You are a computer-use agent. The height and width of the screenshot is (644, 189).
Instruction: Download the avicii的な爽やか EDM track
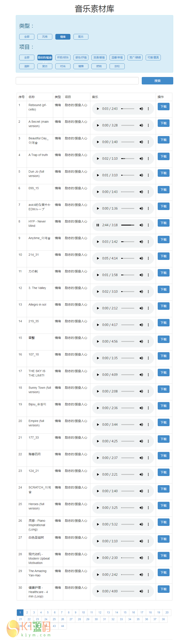click(163, 206)
